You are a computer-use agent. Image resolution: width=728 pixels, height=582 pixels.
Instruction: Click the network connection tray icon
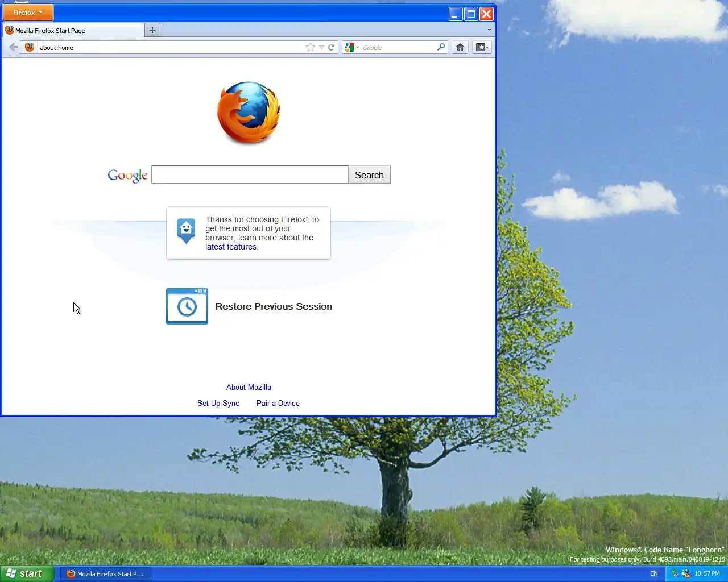(685, 574)
